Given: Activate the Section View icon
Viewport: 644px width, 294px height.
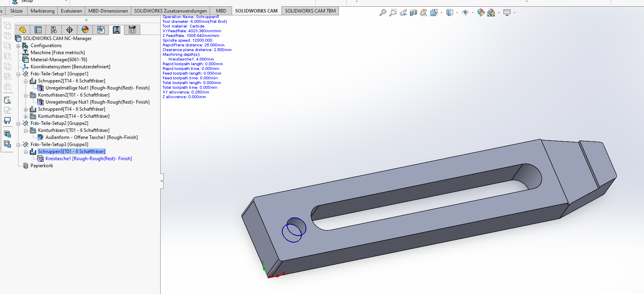Looking at the screenshot, I should click(413, 13).
